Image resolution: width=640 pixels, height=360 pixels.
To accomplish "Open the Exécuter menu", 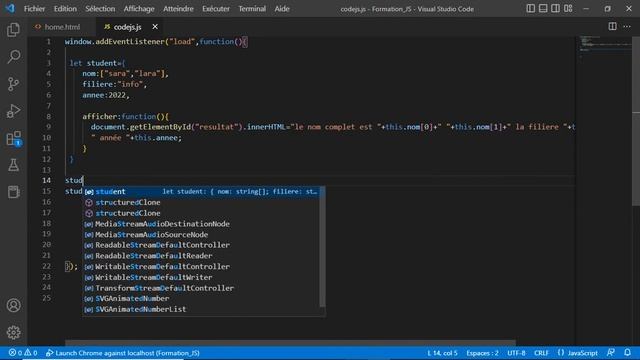I will 216,9.
